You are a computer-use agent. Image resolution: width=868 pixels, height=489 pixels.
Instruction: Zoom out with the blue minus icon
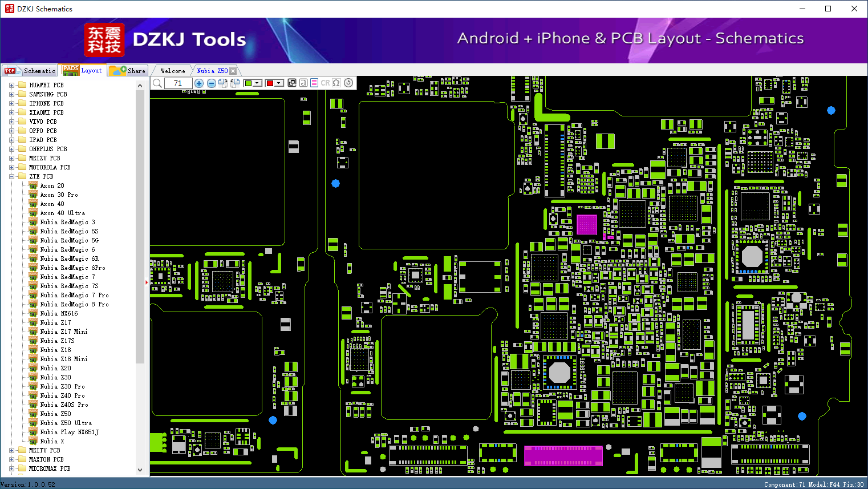tap(212, 83)
